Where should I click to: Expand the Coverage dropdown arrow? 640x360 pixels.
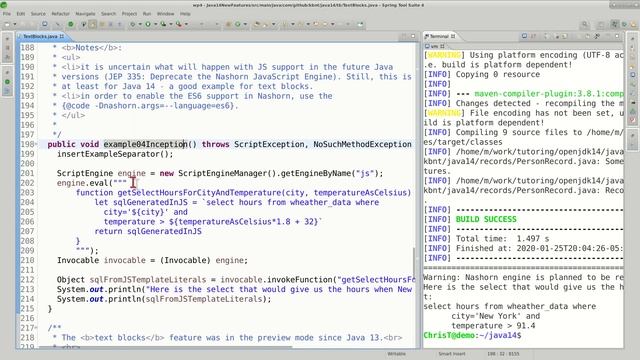point(171,24)
